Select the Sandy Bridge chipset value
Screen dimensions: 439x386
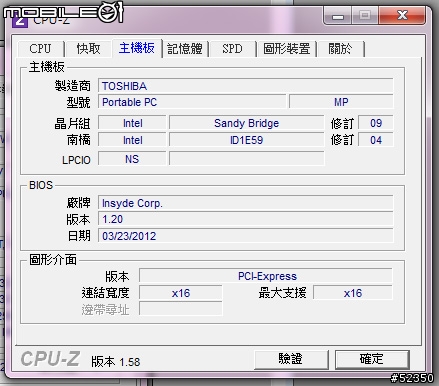[247, 123]
